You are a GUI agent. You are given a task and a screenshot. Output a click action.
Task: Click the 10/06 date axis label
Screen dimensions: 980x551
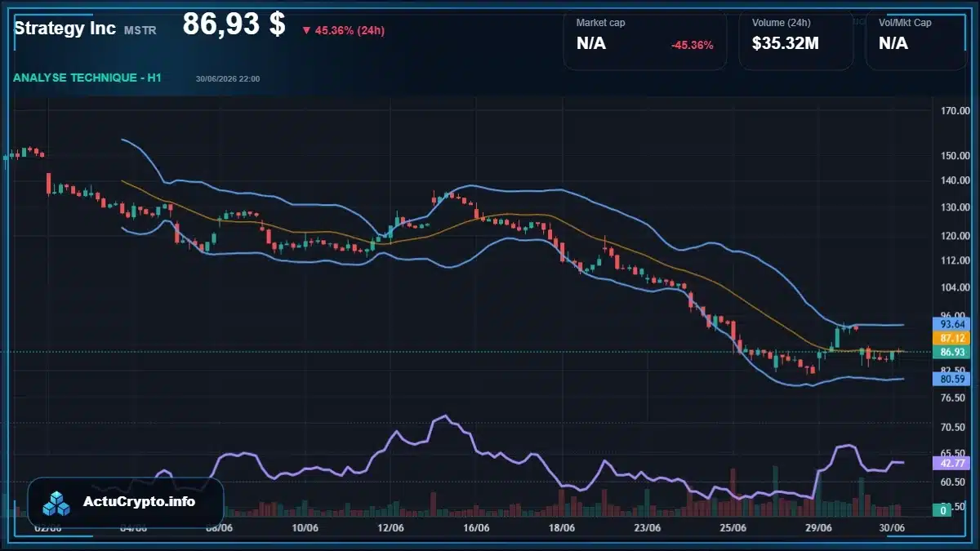click(304, 528)
